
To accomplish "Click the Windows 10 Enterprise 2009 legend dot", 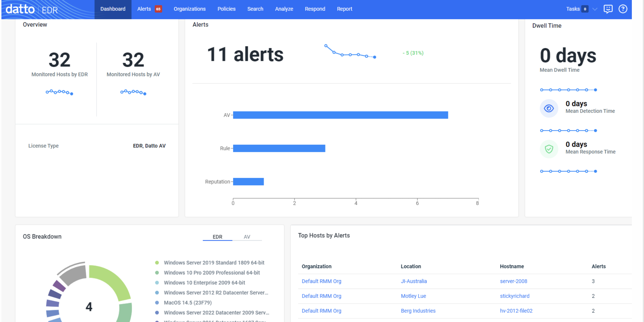I will pyautogui.click(x=157, y=283).
